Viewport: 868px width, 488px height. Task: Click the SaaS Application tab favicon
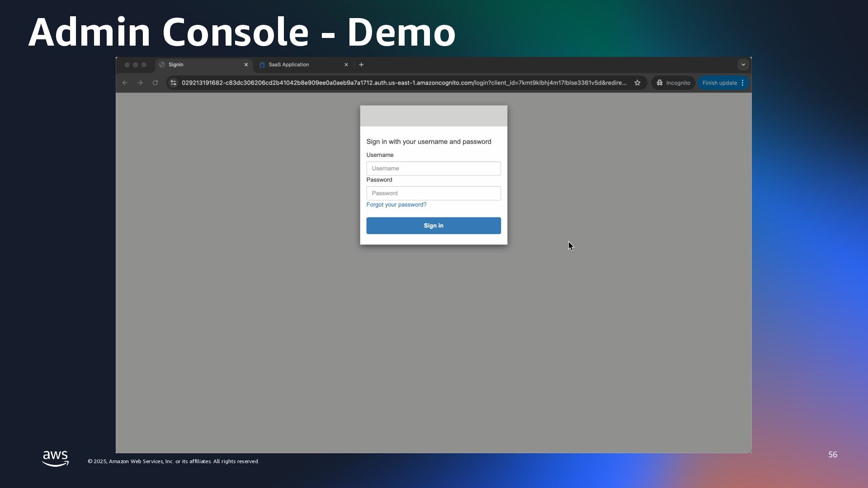point(262,65)
